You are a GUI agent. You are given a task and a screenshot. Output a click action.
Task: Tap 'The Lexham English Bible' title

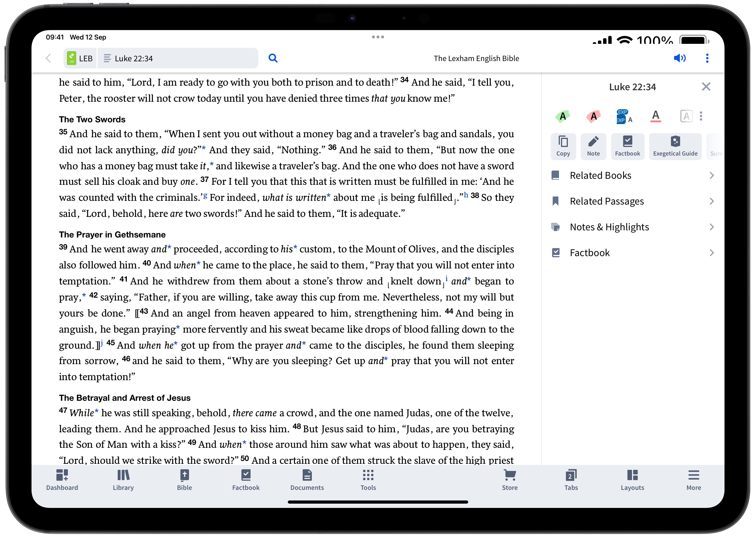pyautogui.click(x=476, y=58)
